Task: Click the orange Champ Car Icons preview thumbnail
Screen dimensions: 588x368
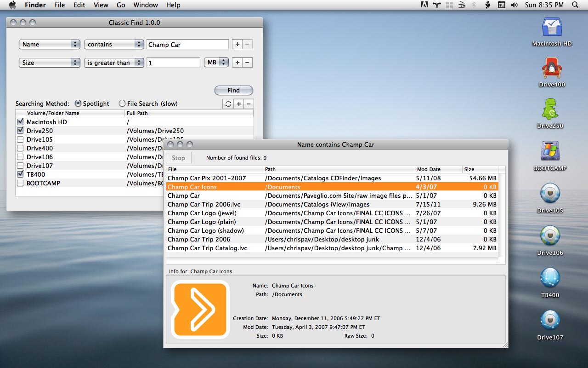Action: (x=200, y=310)
